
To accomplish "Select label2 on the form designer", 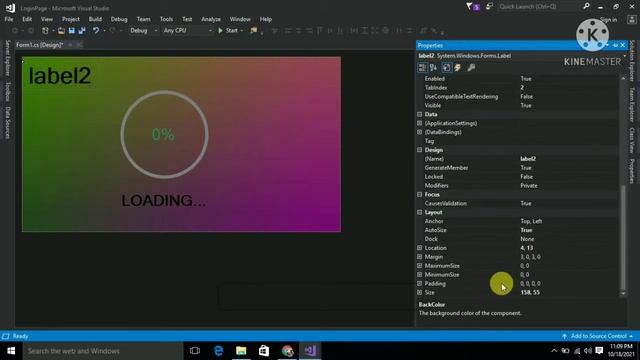I will [60, 76].
